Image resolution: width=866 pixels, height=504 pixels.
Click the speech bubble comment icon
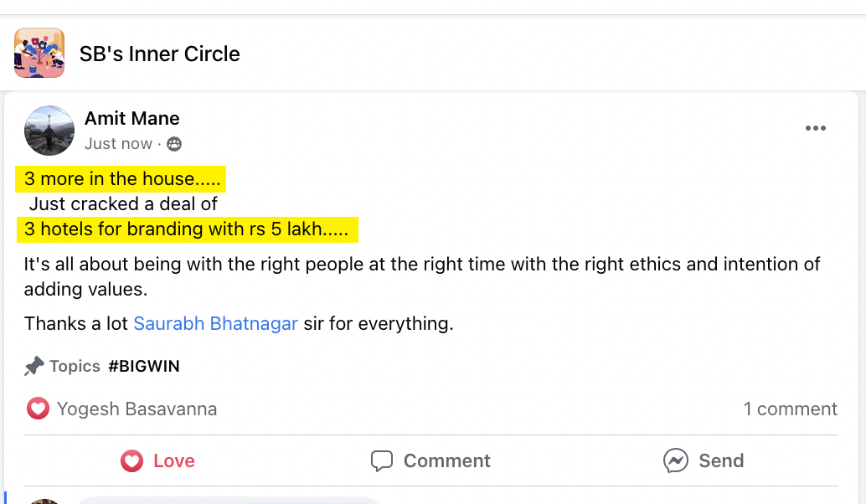pyautogui.click(x=382, y=460)
